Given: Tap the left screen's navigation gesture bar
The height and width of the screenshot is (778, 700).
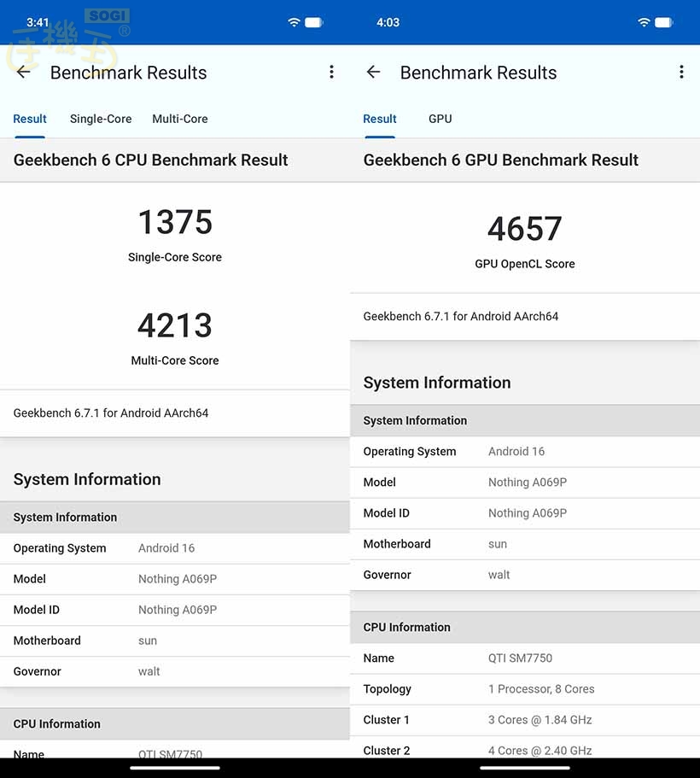Looking at the screenshot, I should (175, 768).
